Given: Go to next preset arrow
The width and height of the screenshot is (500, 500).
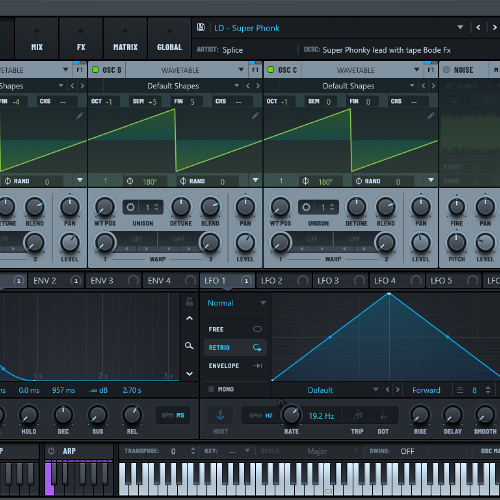Looking at the screenshot, I should point(495,27).
